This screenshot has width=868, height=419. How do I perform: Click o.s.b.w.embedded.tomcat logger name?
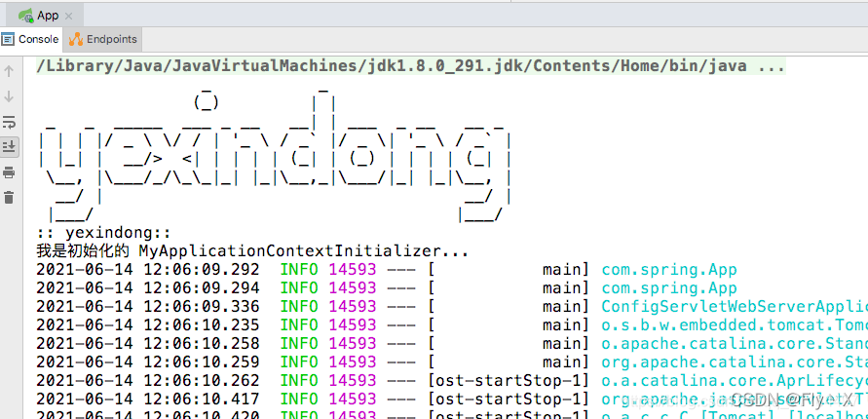click(x=735, y=324)
